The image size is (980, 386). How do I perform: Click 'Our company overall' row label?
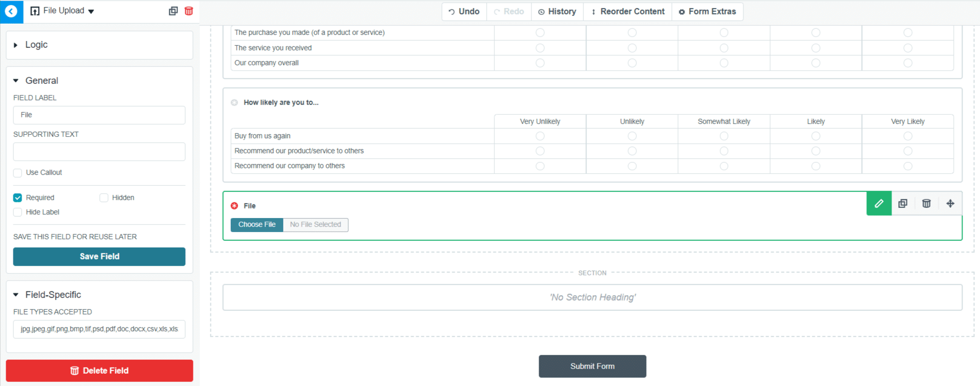266,63
